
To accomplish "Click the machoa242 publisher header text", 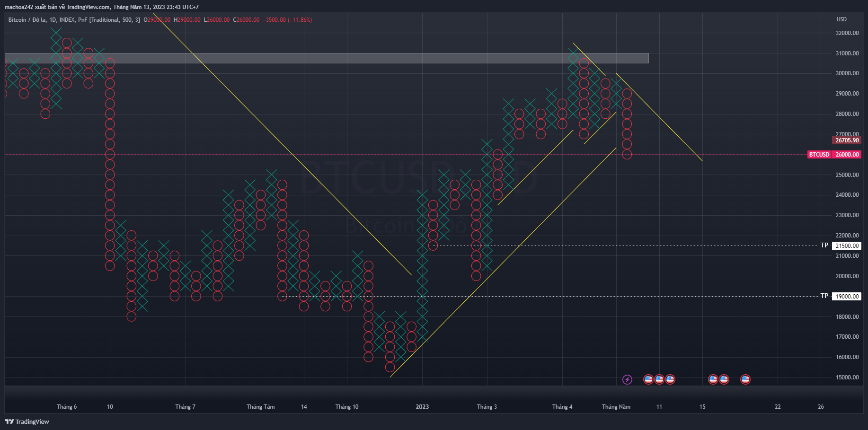I will pos(101,7).
